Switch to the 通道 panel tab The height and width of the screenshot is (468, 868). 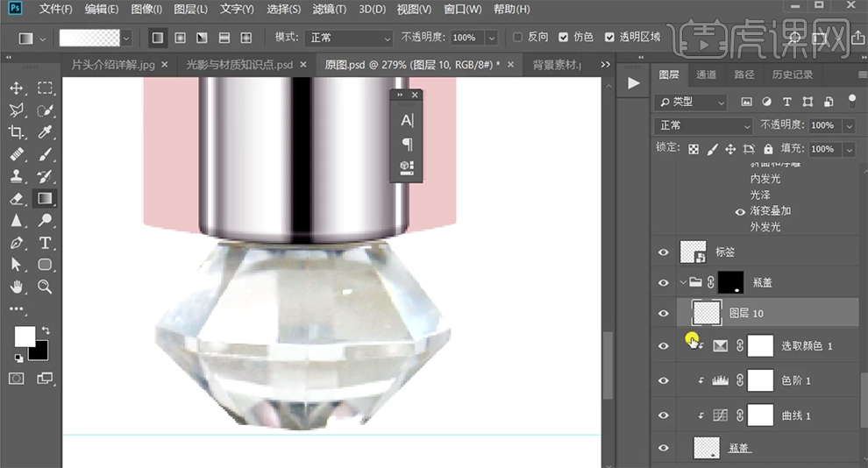705,74
